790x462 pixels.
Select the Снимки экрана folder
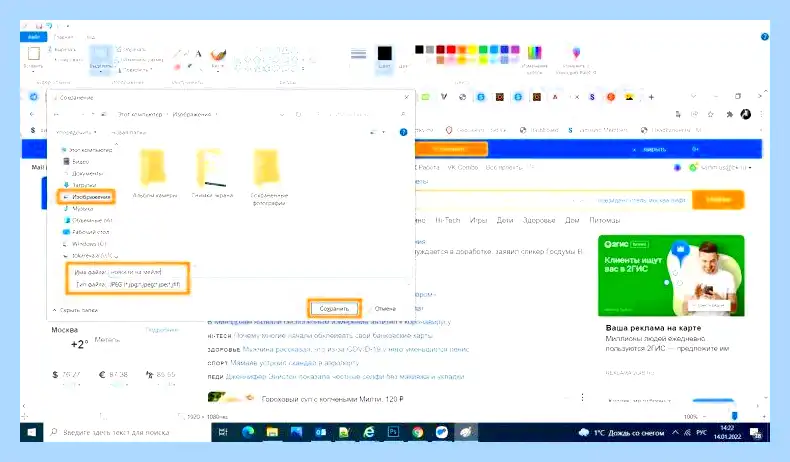click(x=212, y=173)
